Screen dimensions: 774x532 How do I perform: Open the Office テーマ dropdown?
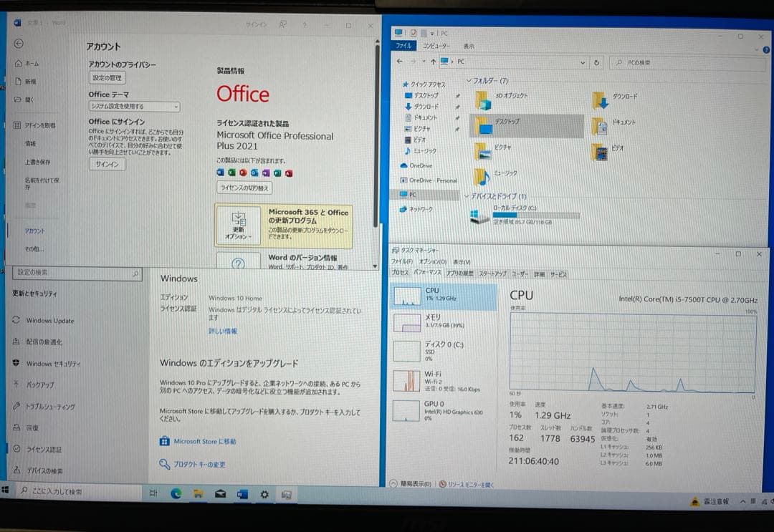tap(134, 107)
